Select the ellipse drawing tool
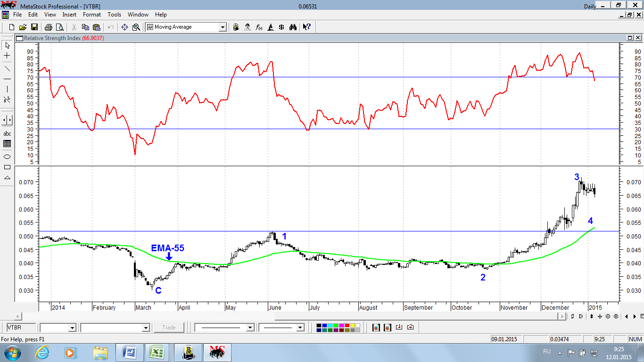 click(7, 156)
